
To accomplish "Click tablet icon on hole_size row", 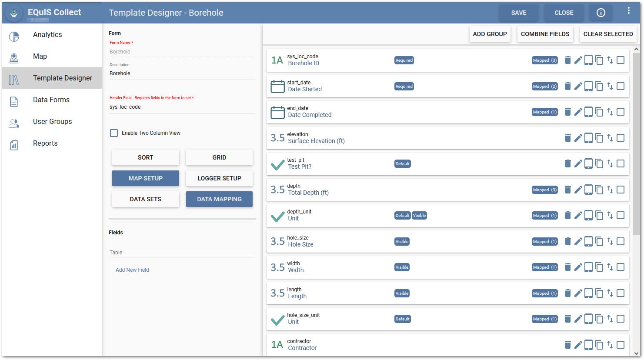I will [x=588, y=241].
